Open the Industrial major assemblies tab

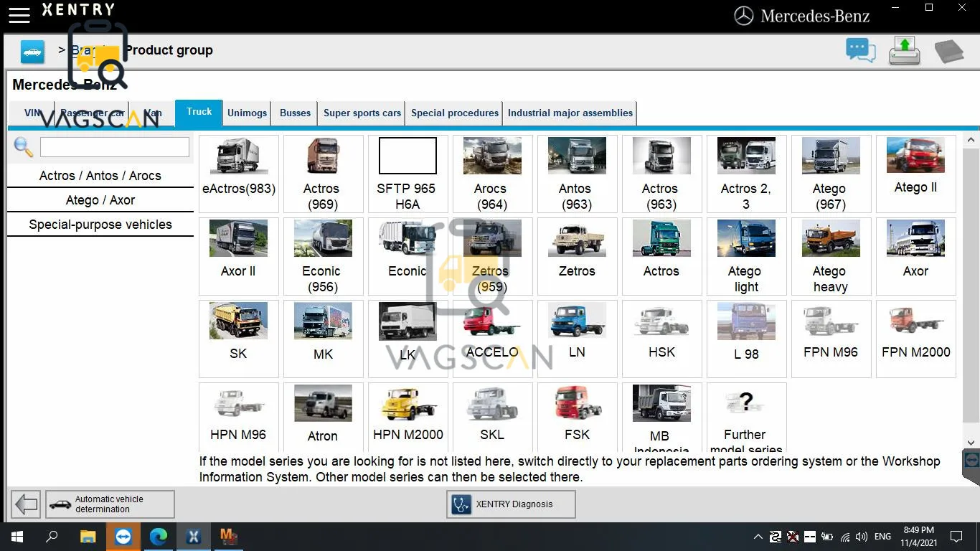point(570,113)
